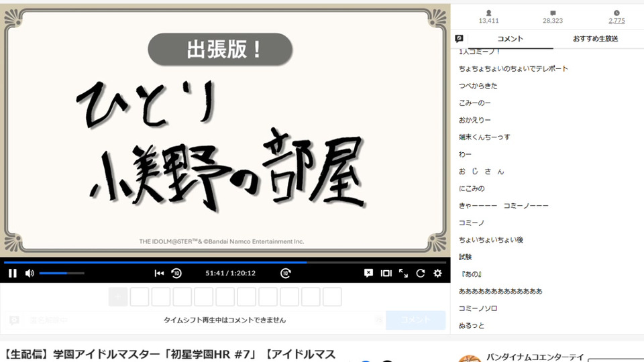Select comment 試験

pos(466,257)
